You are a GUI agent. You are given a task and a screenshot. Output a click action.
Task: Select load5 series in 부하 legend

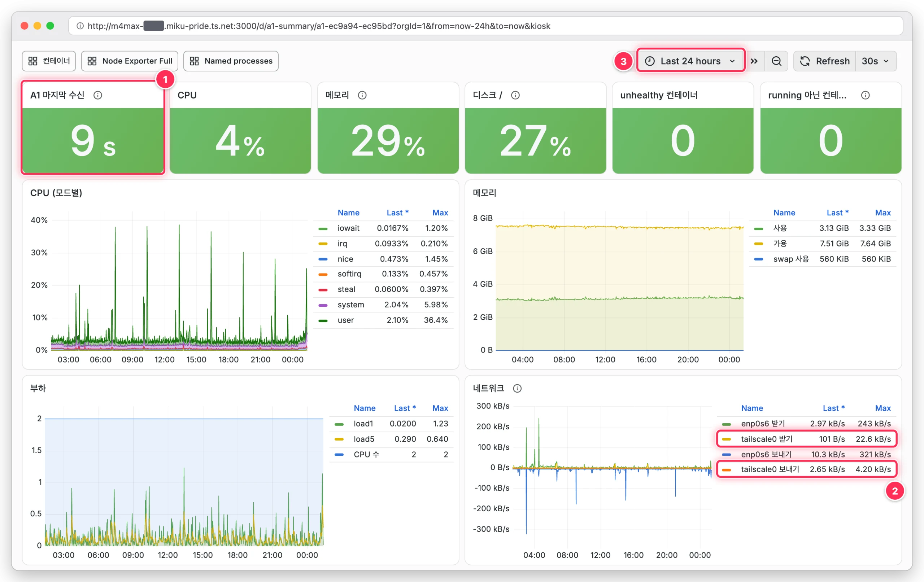(364, 439)
